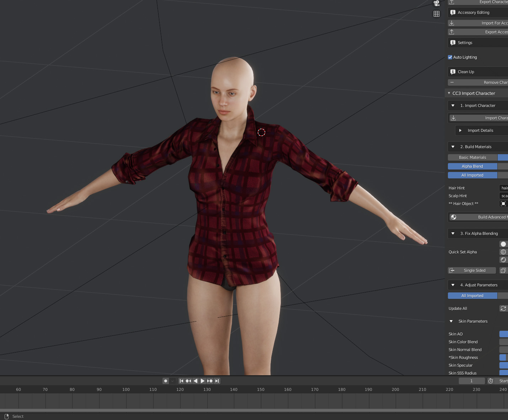Collapse the 3. Fix Alpha Blending section
The height and width of the screenshot is (420, 508).
pos(453,233)
